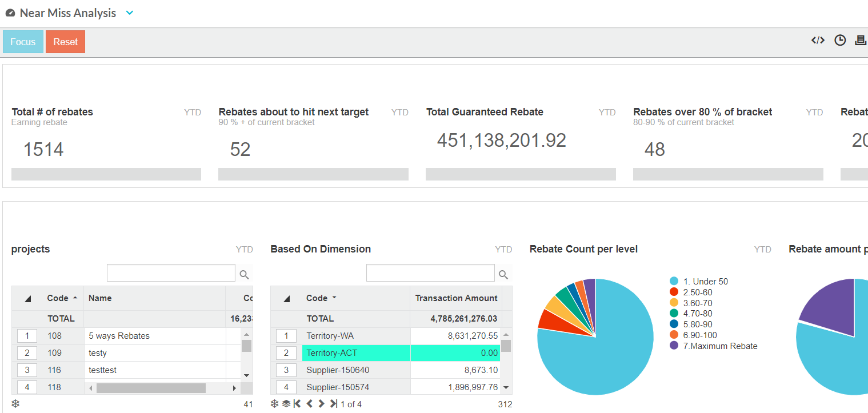Open Code sort arrow in Based On Dimension
868x413 pixels.
click(334, 298)
